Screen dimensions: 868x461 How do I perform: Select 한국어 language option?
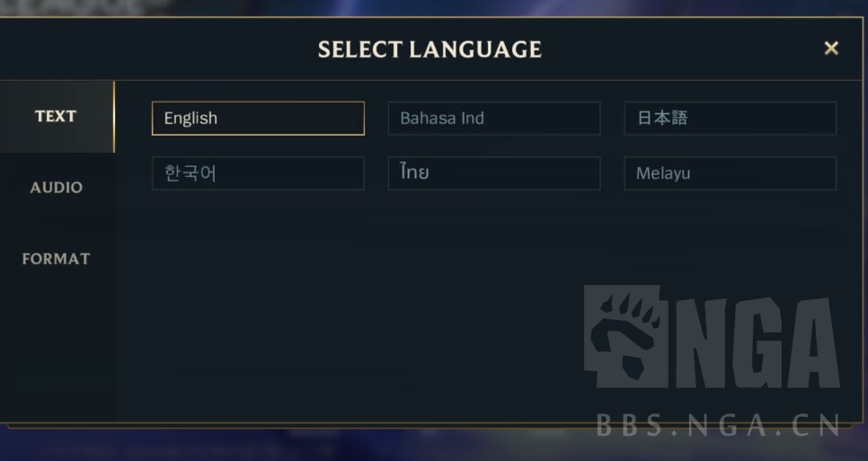pyautogui.click(x=258, y=173)
